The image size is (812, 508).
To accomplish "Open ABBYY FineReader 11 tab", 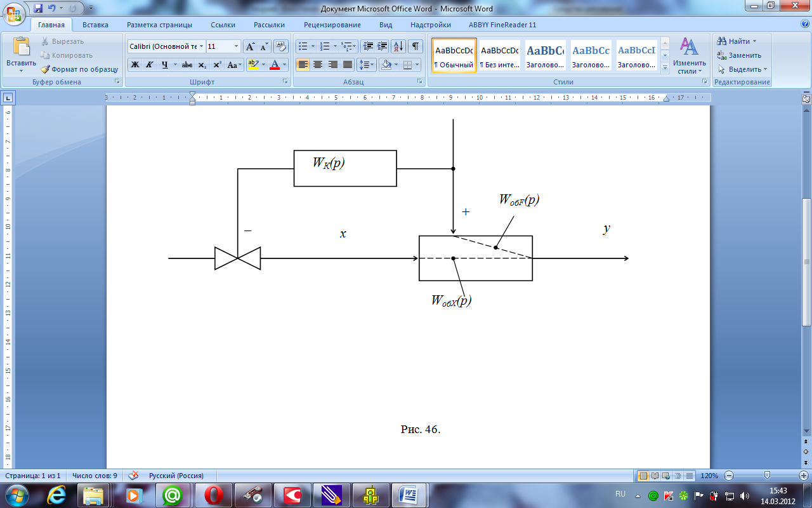I will [502, 25].
